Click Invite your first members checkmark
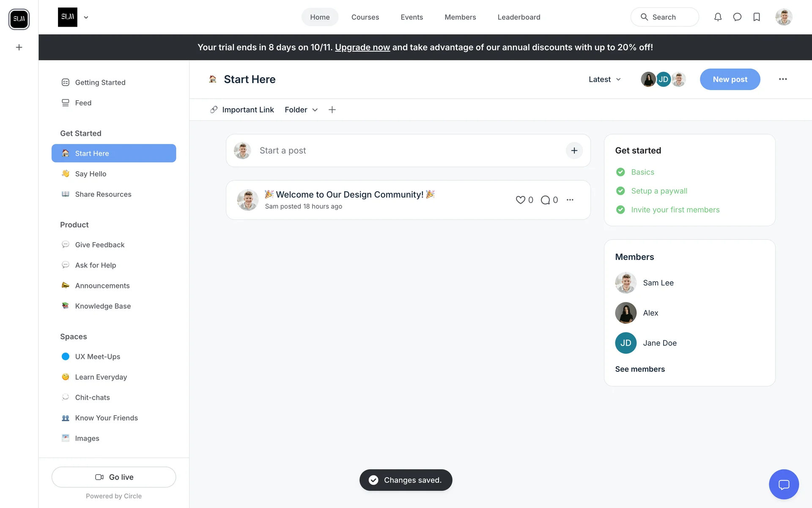The image size is (812, 508). [x=620, y=210]
